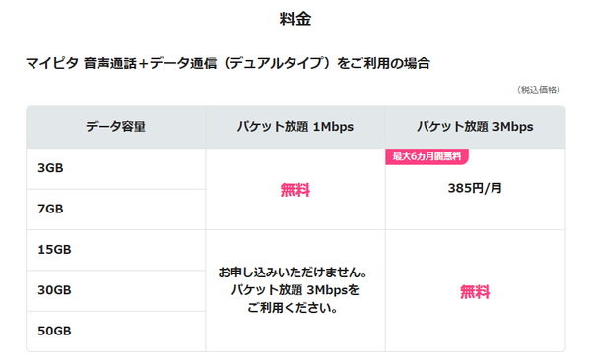
Task: Choose the 50GB data plan row
Action: [x=115, y=332]
